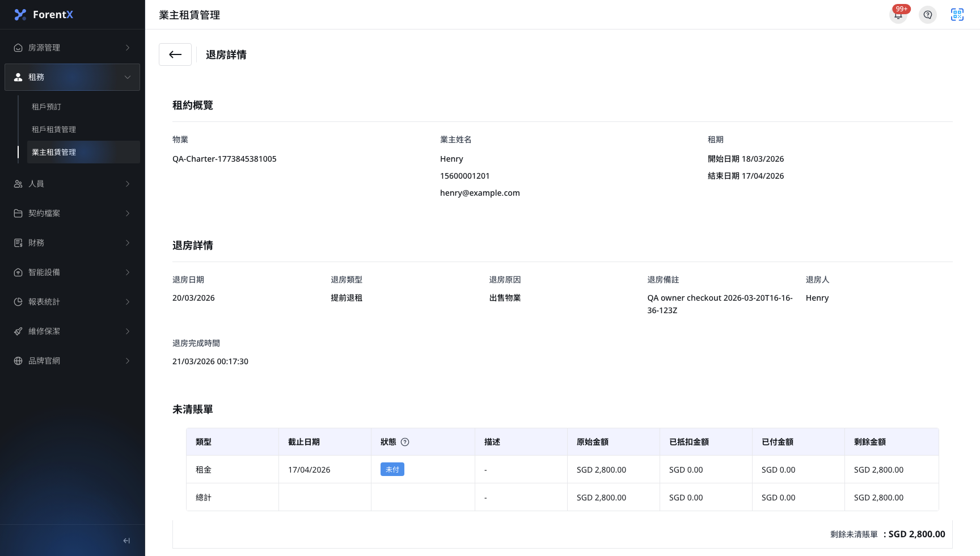Expand the 財務 chevron
The width and height of the screenshot is (980, 556).
coord(128,243)
